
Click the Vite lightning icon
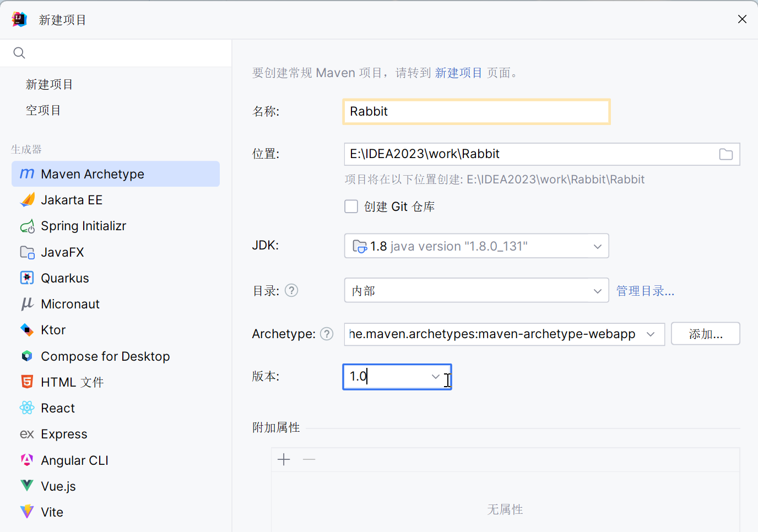pos(27,512)
